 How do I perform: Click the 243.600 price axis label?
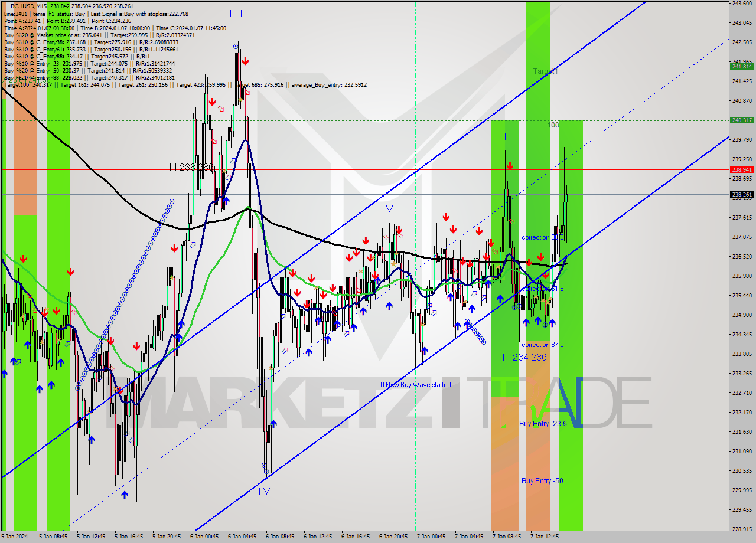[x=742, y=4]
